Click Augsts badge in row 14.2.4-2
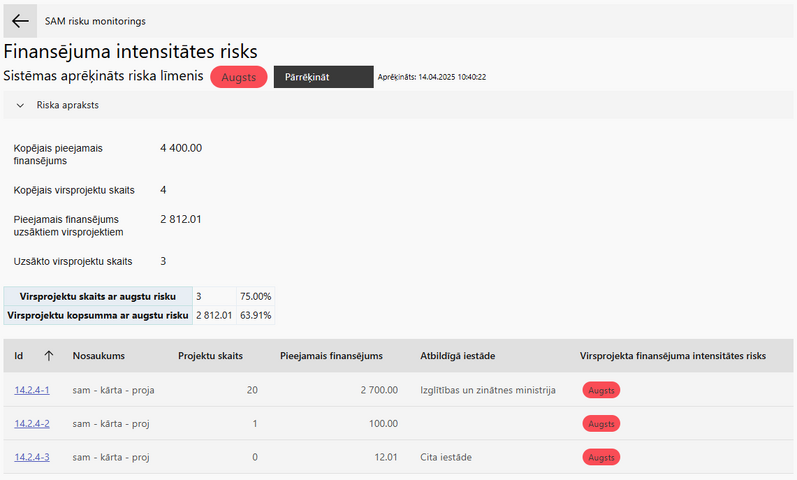Viewport: 797px width, 480px height. [601, 424]
